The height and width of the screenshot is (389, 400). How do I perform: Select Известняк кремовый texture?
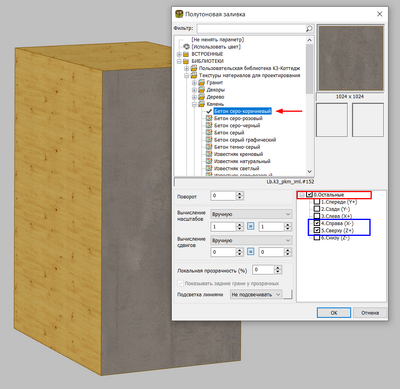238,154
